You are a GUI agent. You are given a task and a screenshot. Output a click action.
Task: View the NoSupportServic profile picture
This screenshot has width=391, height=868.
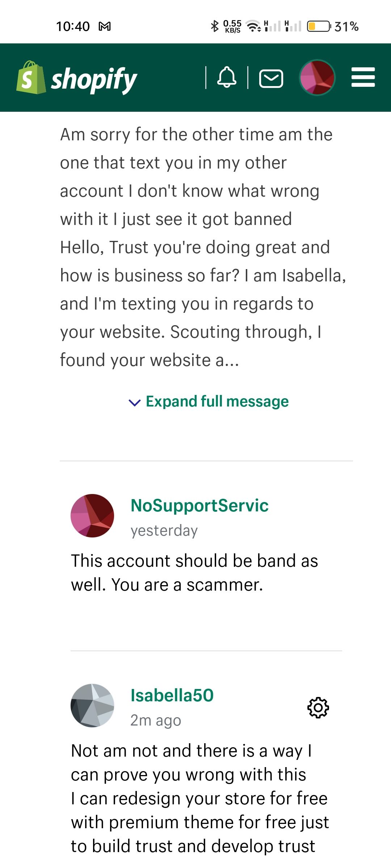92,516
